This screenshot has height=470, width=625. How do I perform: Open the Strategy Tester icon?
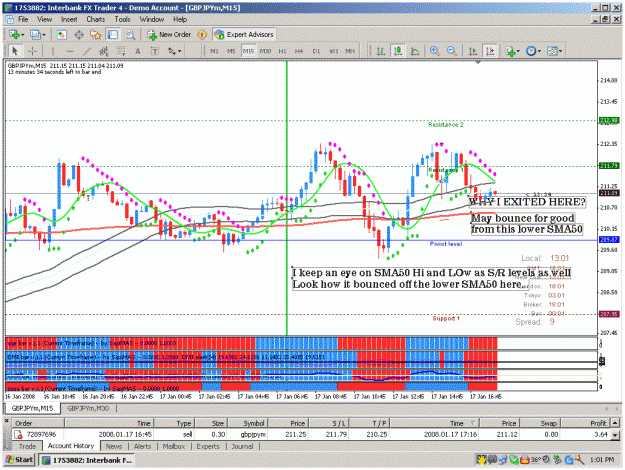[130, 35]
